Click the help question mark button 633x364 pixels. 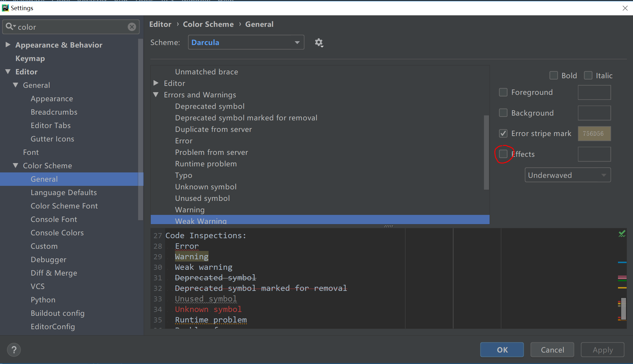coord(14,350)
